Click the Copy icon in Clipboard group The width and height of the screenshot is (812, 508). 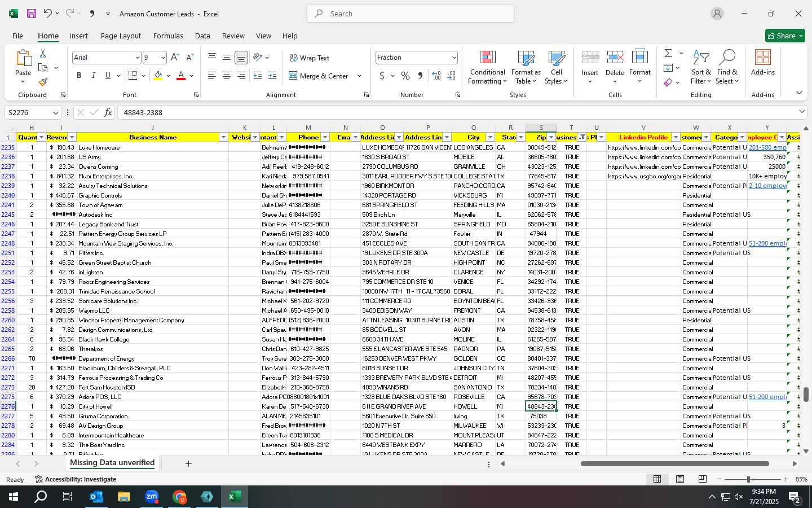[x=43, y=68]
